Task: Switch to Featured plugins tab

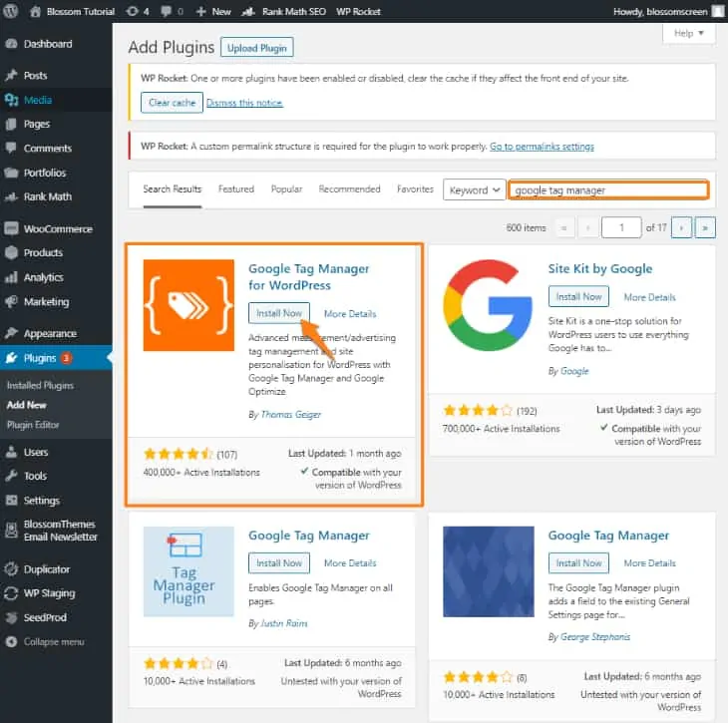Action: [236, 189]
